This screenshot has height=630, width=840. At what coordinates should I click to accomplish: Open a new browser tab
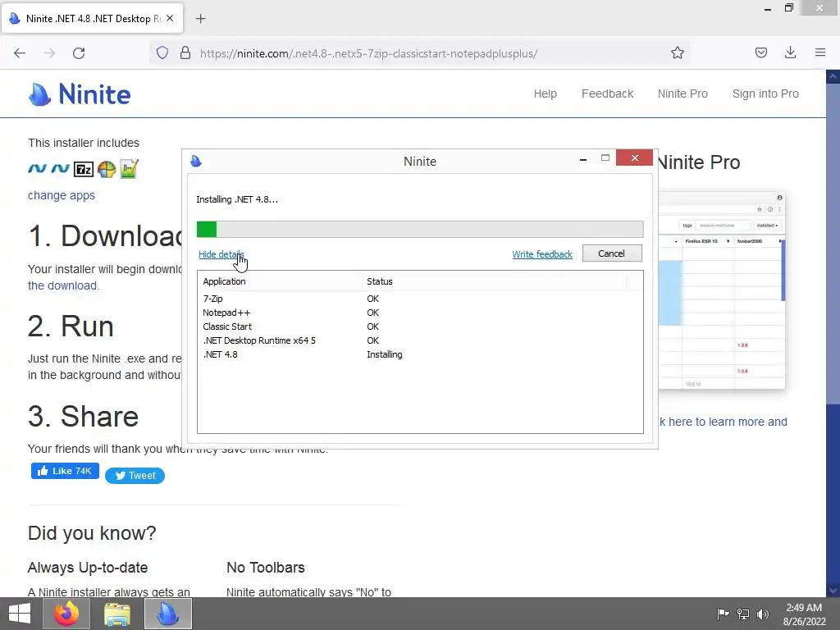[200, 19]
